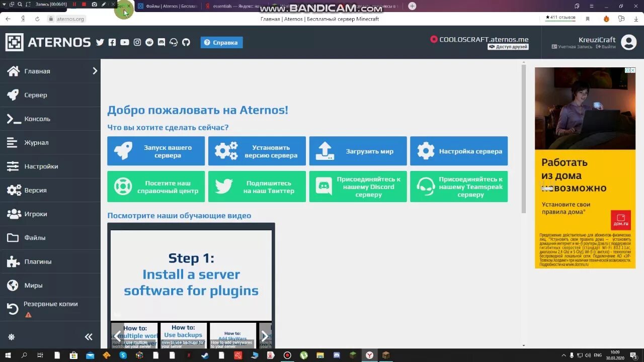Open Aternos YouTube icon in header
644x362 pixels.
click(x=124, y=42)
